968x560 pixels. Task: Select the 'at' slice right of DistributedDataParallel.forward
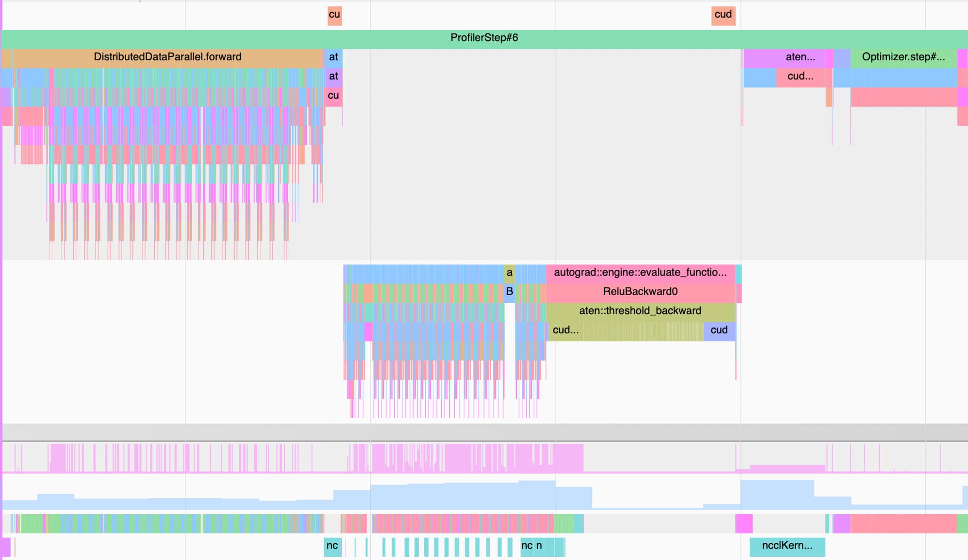click(334, 58)
